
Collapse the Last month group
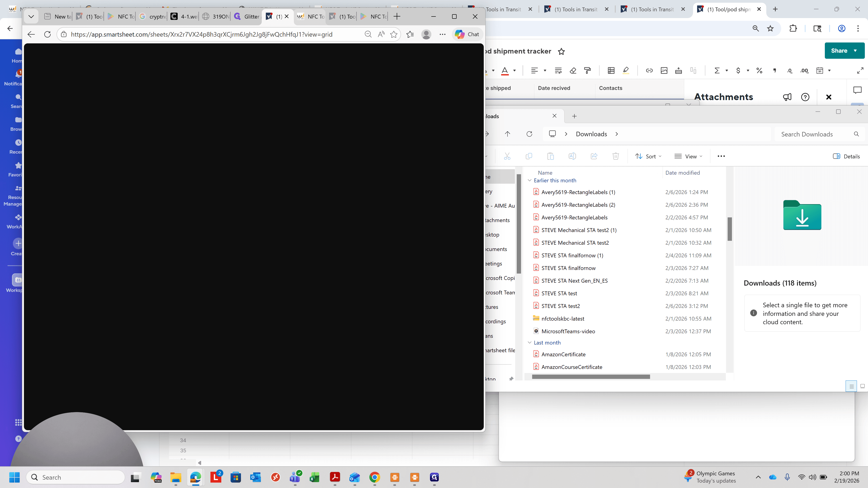click(529, 343)
